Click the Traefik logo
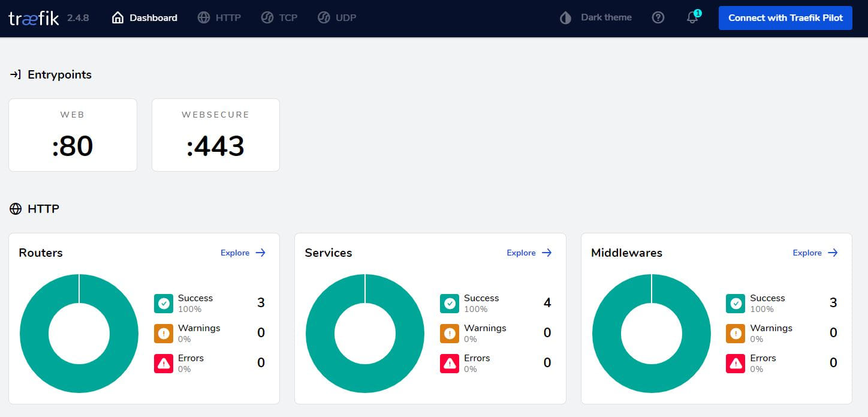 [33, 17]
